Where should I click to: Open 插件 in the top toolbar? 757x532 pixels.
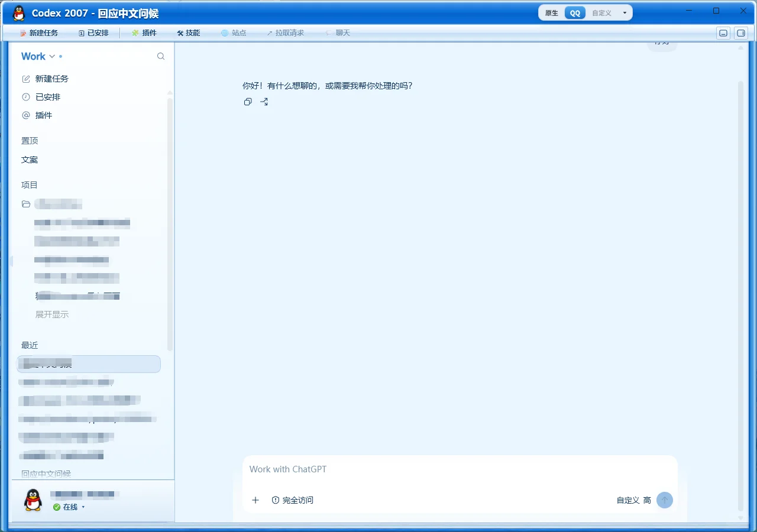pyautogui.click(x=144, y=33)
